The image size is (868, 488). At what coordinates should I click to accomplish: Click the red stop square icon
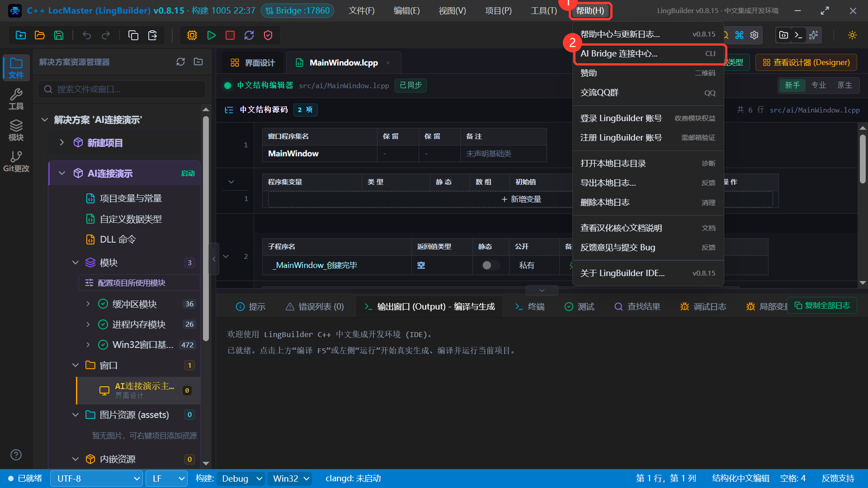(230, 35)
